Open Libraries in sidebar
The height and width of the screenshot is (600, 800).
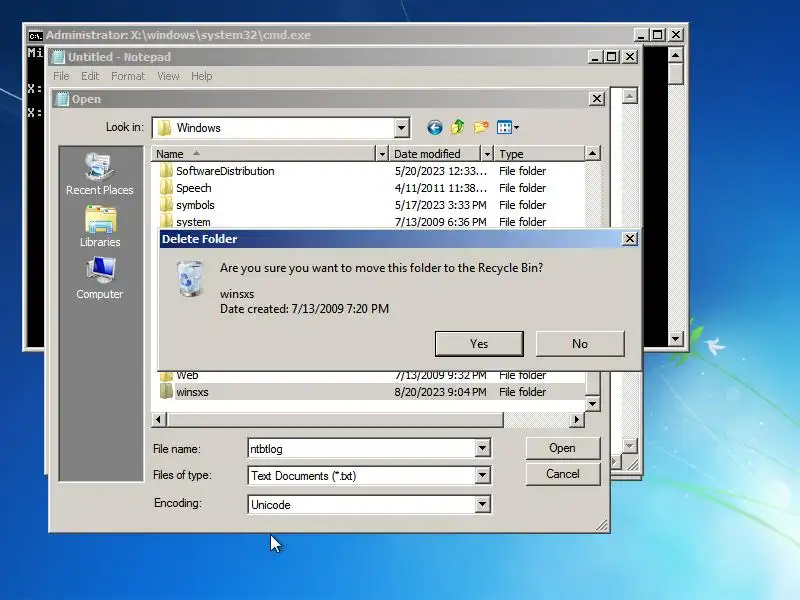pyautogui.click(x=100, y=227)
